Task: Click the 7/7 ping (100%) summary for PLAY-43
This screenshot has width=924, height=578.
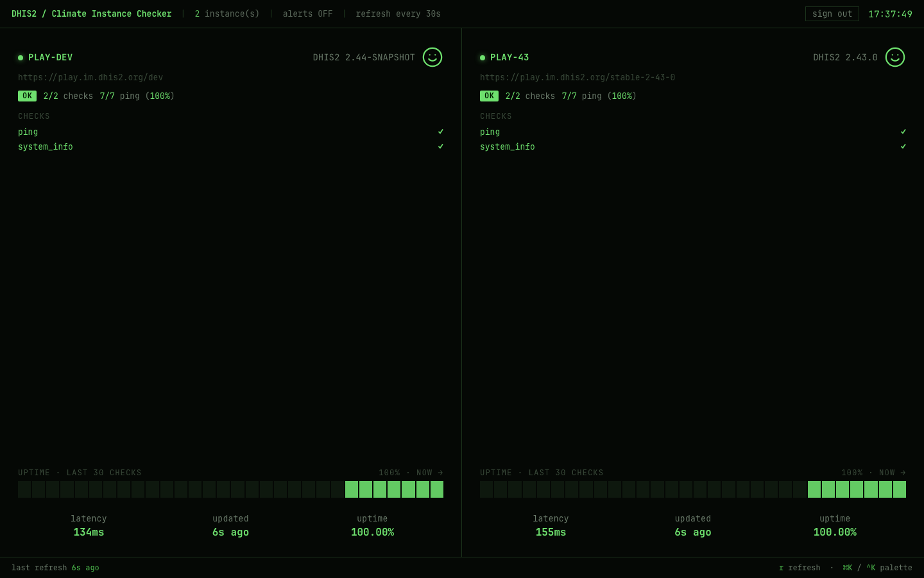Action: 599,96
